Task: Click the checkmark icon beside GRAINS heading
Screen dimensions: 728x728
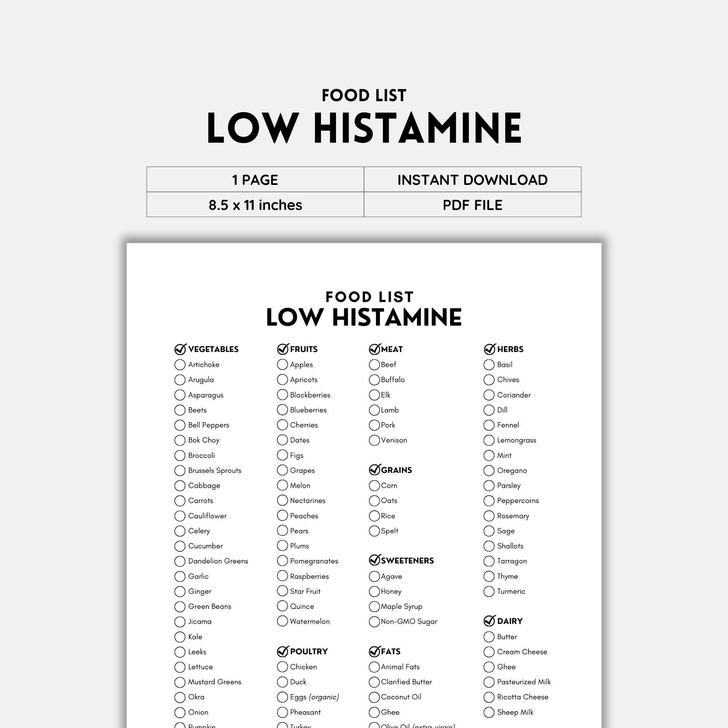Action: point(375,470)
